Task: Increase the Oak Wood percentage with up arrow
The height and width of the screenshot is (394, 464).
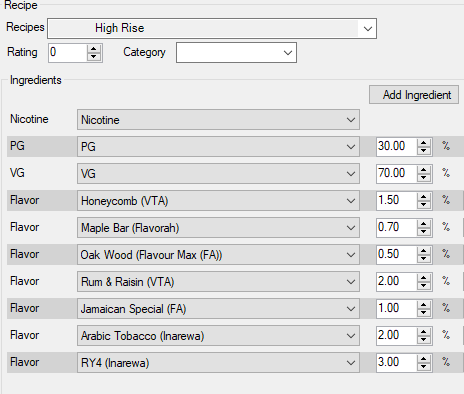Action: (424, 251)
